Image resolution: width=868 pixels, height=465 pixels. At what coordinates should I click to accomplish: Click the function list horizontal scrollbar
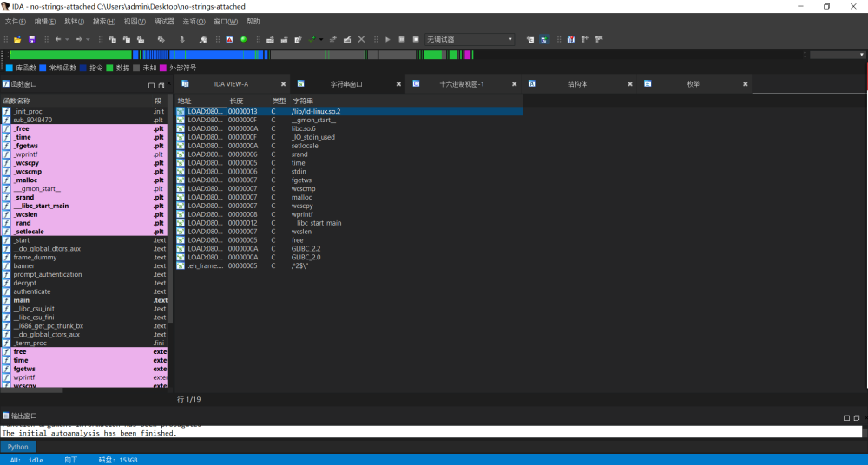pyautogui.click(x=32, y=390)
